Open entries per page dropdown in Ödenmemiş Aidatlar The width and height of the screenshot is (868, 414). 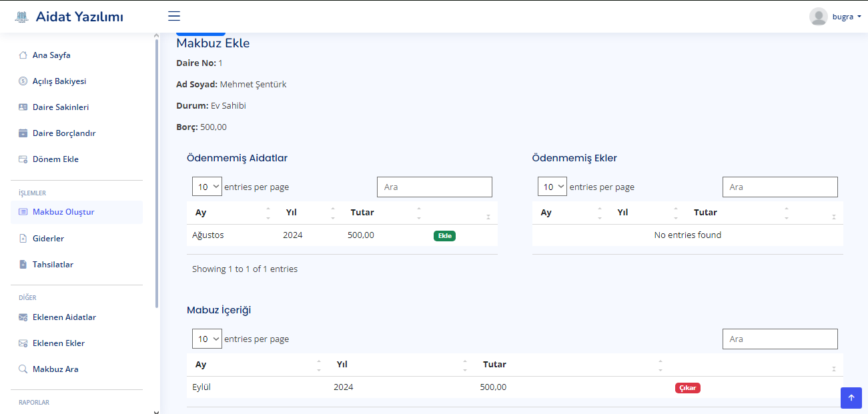[x=207, y=187]
